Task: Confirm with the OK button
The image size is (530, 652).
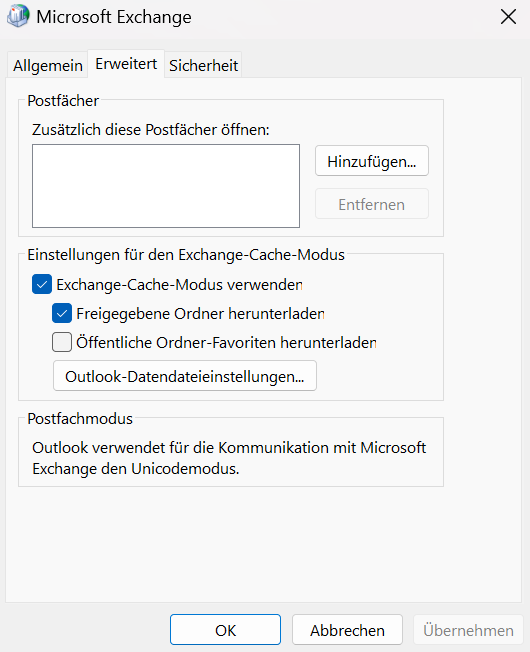Action: (x=225, y=630)
